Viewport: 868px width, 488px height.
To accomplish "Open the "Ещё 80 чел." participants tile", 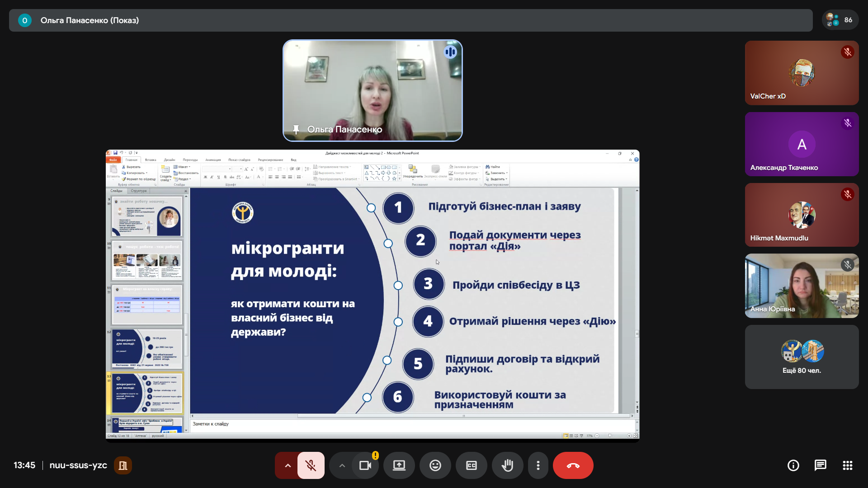I will coord(802,357).
